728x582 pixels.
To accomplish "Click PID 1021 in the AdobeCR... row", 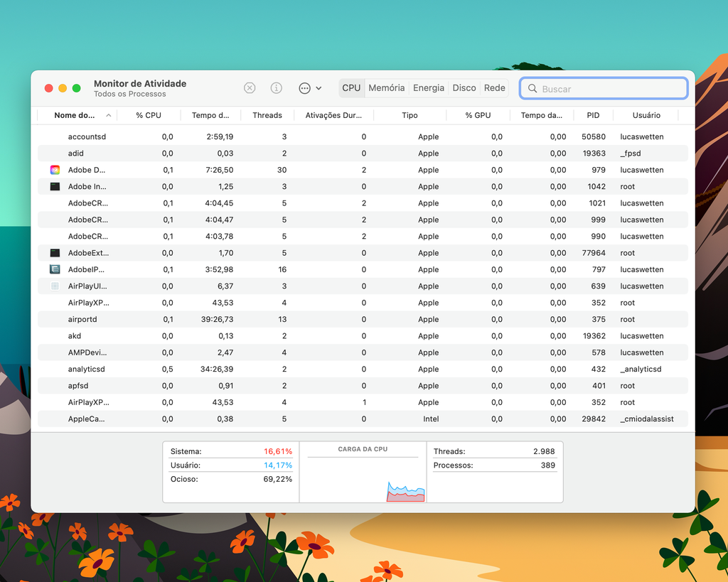I will (x=597, y=203).
